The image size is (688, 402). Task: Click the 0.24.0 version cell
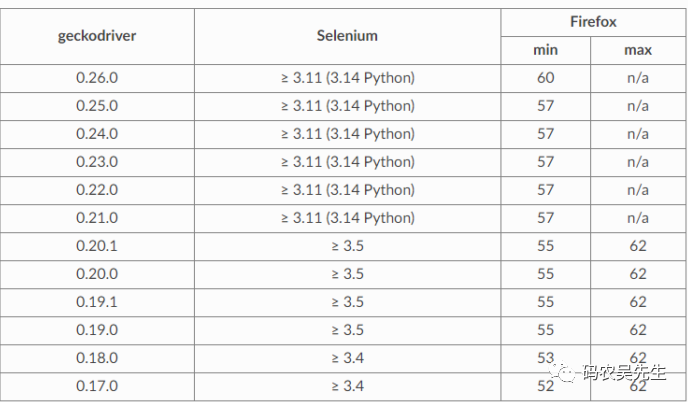point(97,134)
